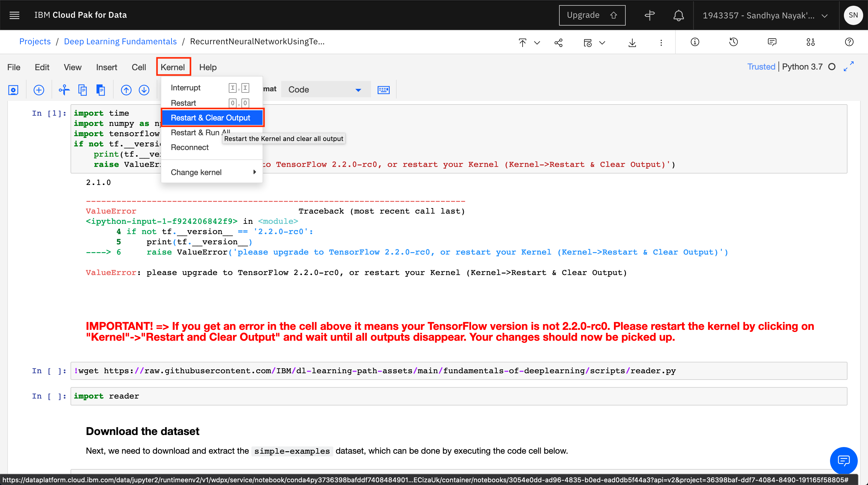Toggle full-screen expand arrows icon
The width and height of the screenshot is (868, 485).
coord(848,66)
